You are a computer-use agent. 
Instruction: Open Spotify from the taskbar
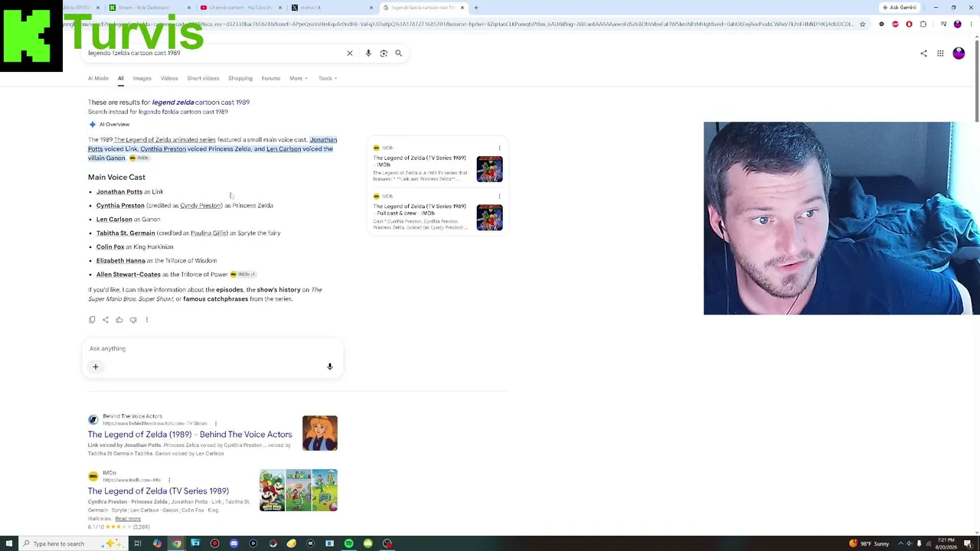(348, 543)
